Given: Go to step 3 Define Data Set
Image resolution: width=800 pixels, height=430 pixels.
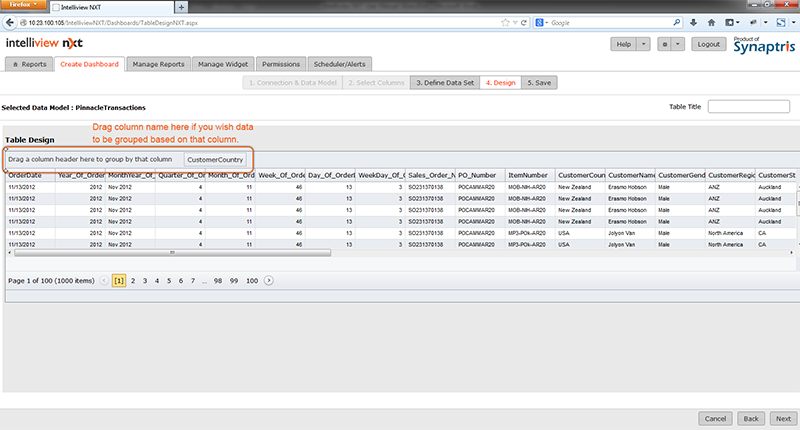Looking at the screenshot, I should 444,82.
